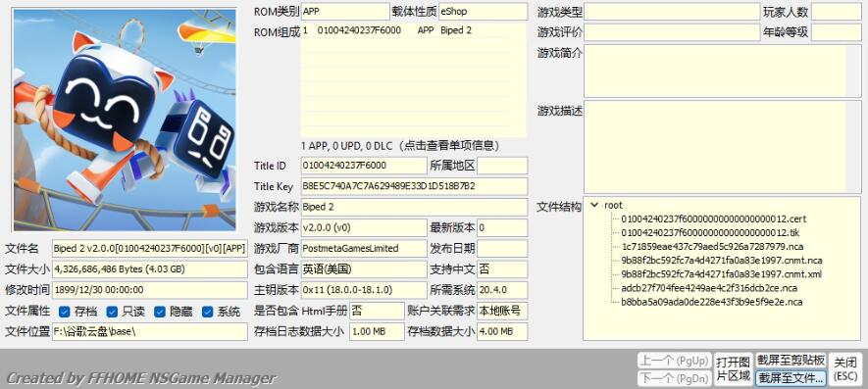Select the Biped 2 APP row in ROM组成 list
The image size is (868, 389).
coord(405,30)
